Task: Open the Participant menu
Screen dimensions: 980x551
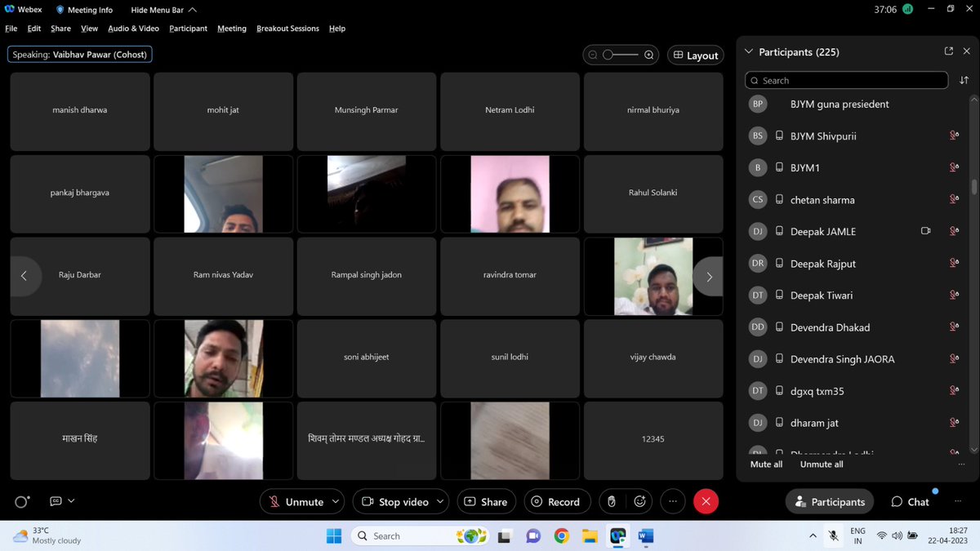Action: click(x=189, y=29)
